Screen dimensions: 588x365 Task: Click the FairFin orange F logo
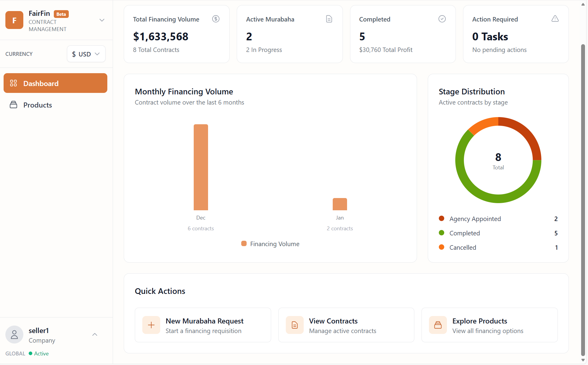pos(14,20)
